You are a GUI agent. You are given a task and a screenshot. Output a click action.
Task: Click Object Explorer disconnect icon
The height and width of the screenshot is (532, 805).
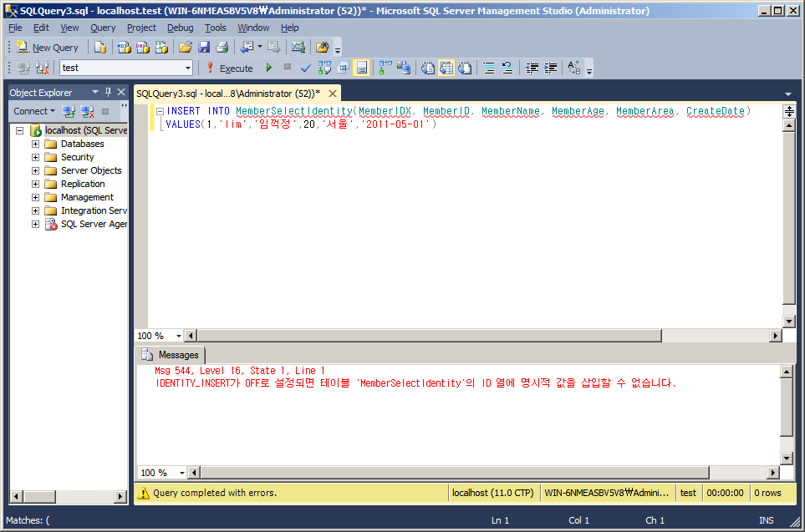point(87,111)
